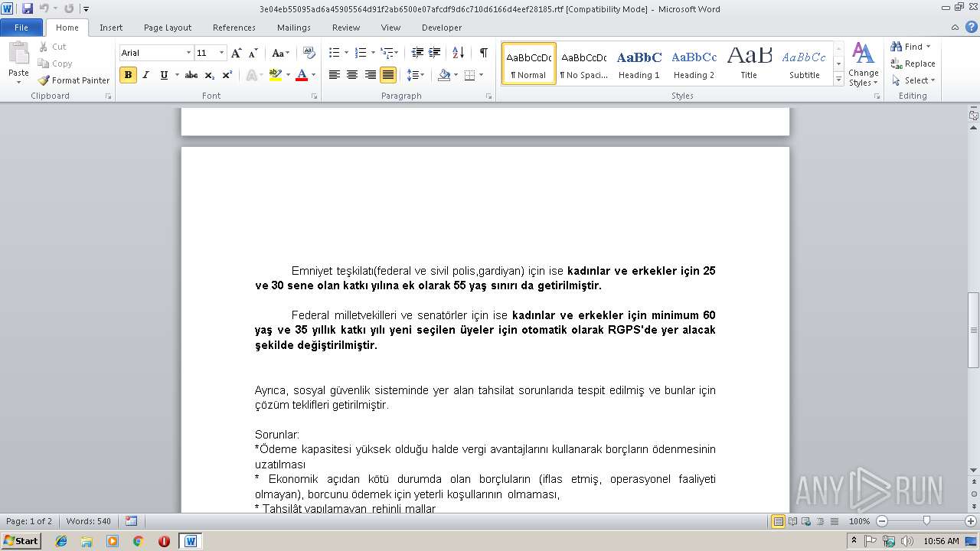Save document from Quick Access Toolbar
This screenshot has height=551, width=980.
[x=28, y=9]
